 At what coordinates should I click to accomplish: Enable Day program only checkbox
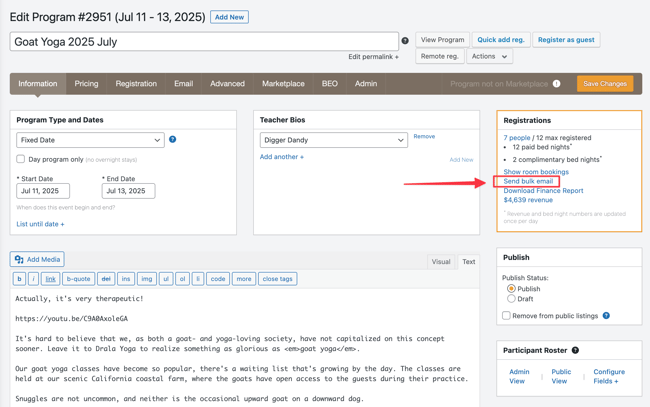[x=20, y=159]
